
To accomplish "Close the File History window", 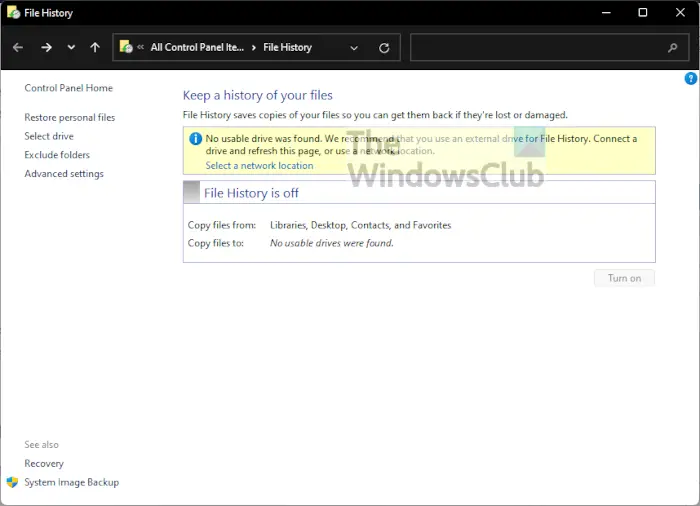I will pyautogui.click(x=680, y=13).
